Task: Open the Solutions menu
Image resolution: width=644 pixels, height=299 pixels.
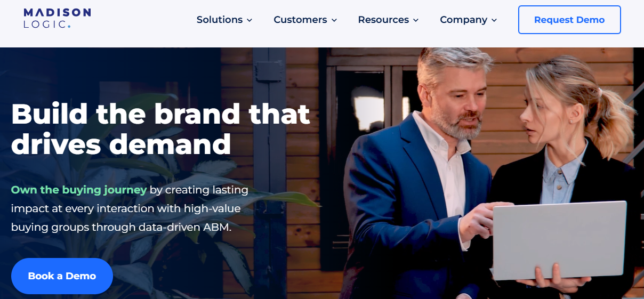Action: coord(224,20)
